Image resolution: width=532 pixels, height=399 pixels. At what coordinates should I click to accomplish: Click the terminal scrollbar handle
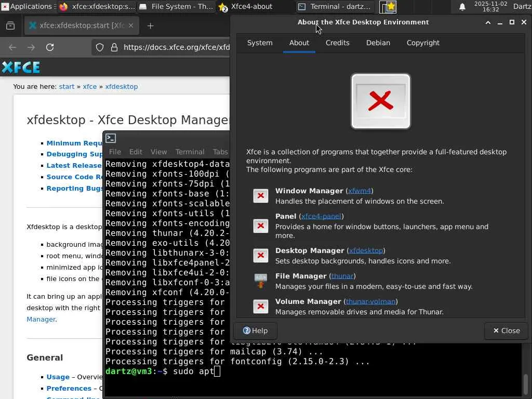(525, 385)
